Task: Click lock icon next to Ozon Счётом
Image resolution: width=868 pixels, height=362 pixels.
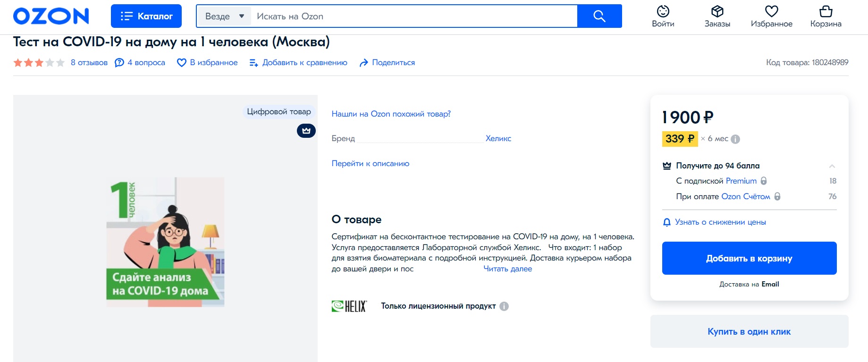Action: tap(777, 196)
